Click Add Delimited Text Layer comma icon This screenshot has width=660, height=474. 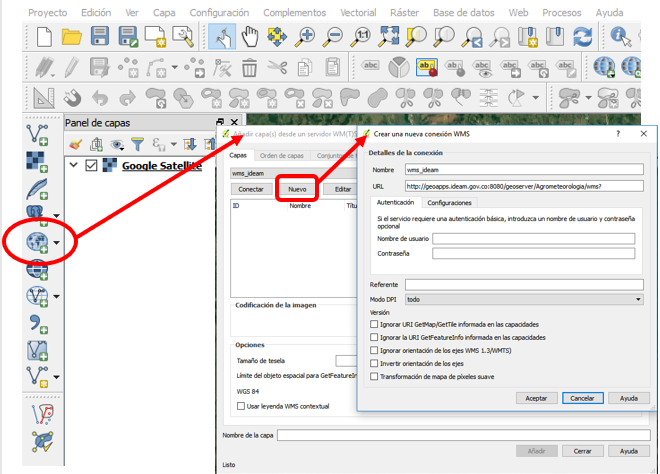click(x=38, y=324)
